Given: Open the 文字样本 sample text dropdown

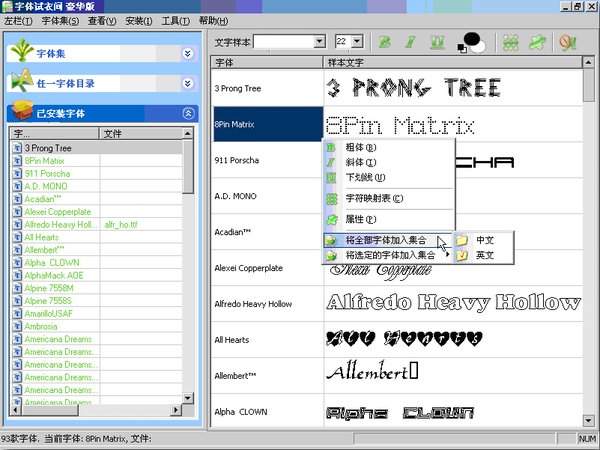Looking at the screenshot, I should (319, 42).
